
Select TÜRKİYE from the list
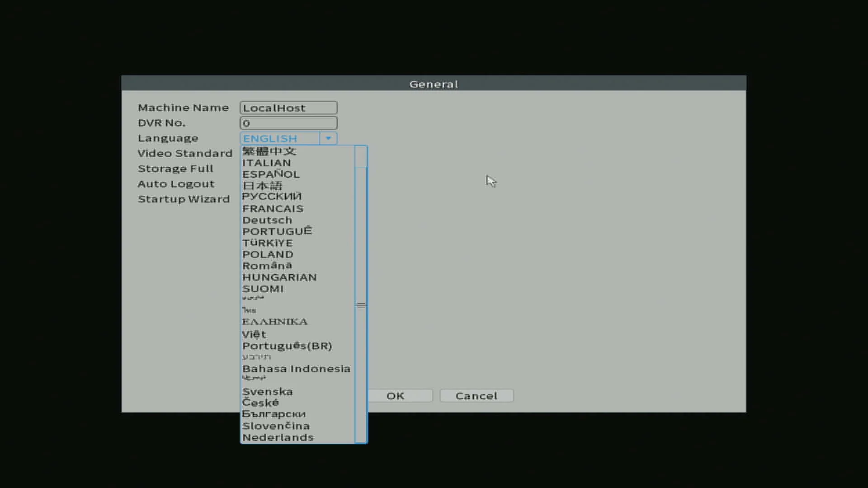(x=268, y=243)
